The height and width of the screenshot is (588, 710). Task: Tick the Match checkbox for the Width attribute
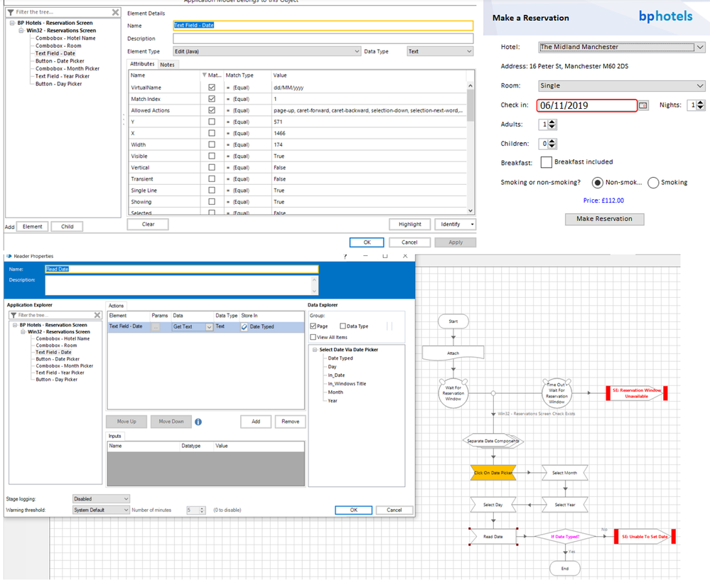(x=212, y=144)
